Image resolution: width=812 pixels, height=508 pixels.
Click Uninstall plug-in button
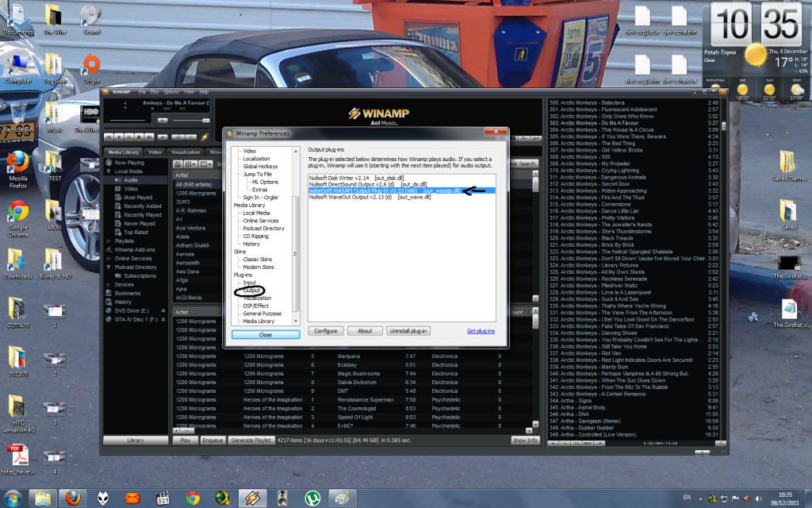(408, 331)
